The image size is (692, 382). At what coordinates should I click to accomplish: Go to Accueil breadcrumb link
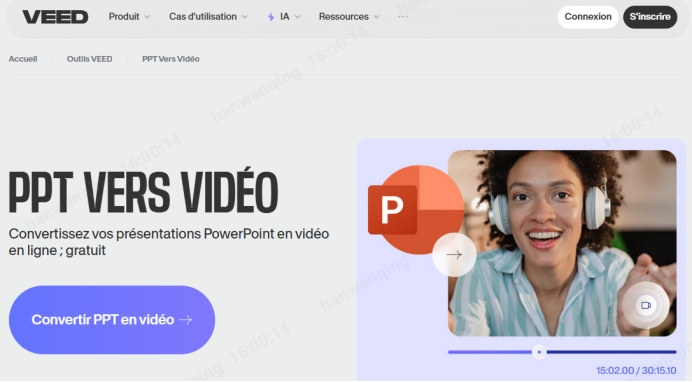pos(23,59)
